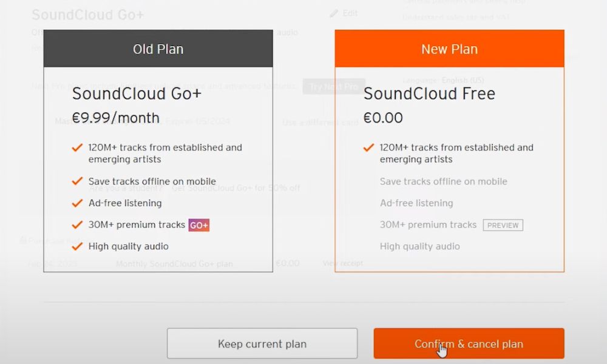
Task: Click the SoundCloud Go+ page title
Action: tap(87, 14)
